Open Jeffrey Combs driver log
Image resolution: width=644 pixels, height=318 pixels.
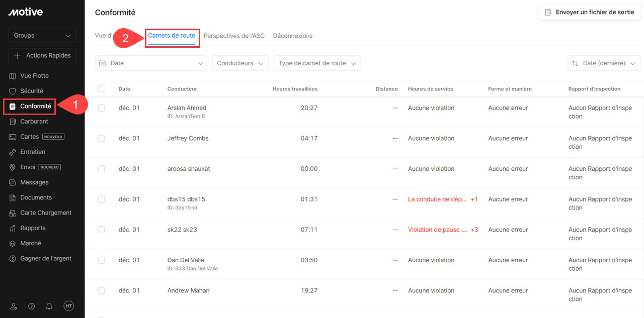click(x=188, y=138)
